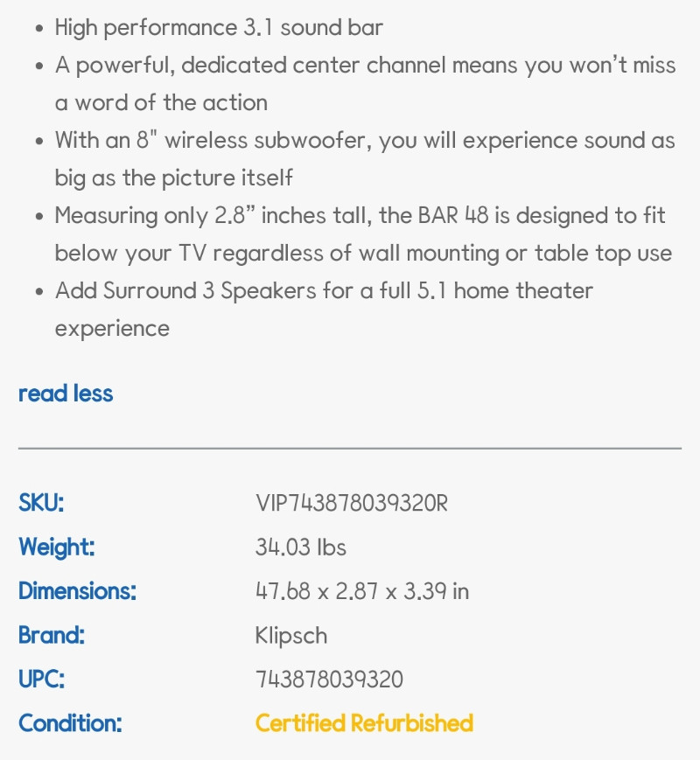Click the Brand label
This screenshot has height=760, width=700.
[52, 636]
